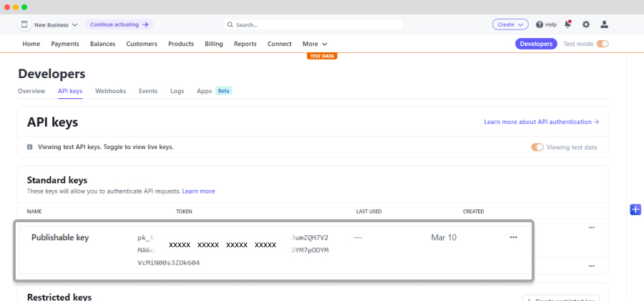644x301 pixels.
Task: Toggle the Viewing test data switch
Action: [x=537, y=147]
